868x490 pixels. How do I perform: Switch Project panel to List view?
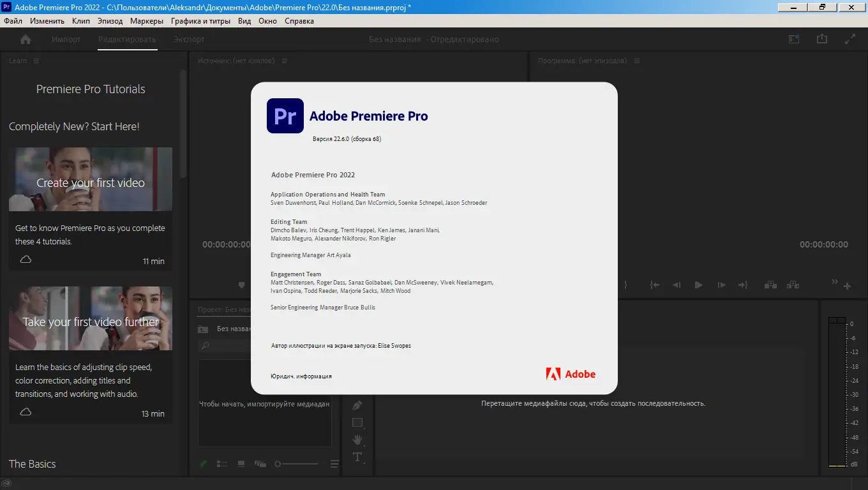222,464
